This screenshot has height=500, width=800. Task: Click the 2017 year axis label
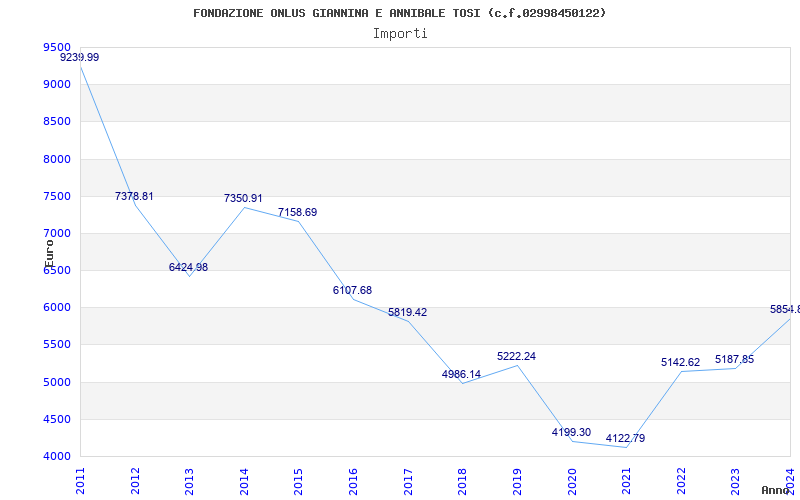tap(408, 481)
